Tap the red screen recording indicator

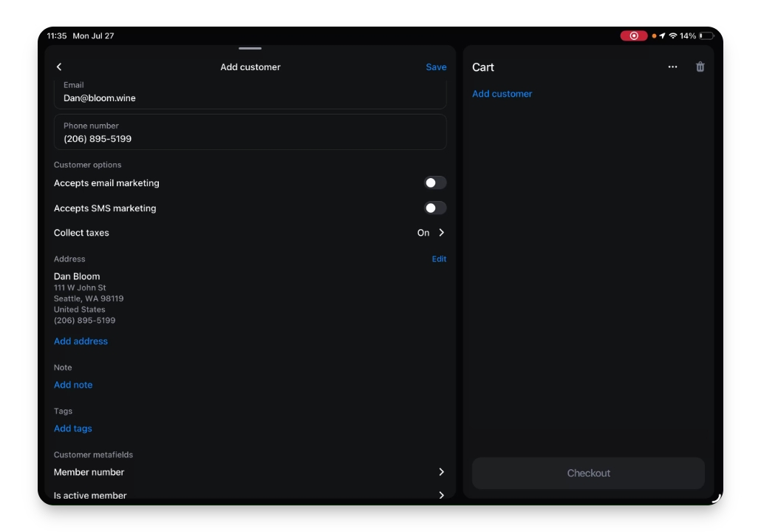pos(633,36)
